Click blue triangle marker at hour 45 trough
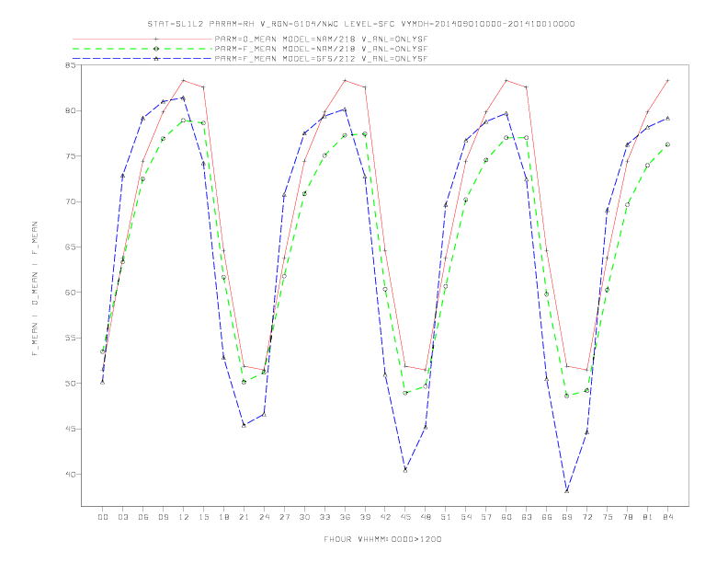Viewport: 728px width, 563px height. coord(405,470)
